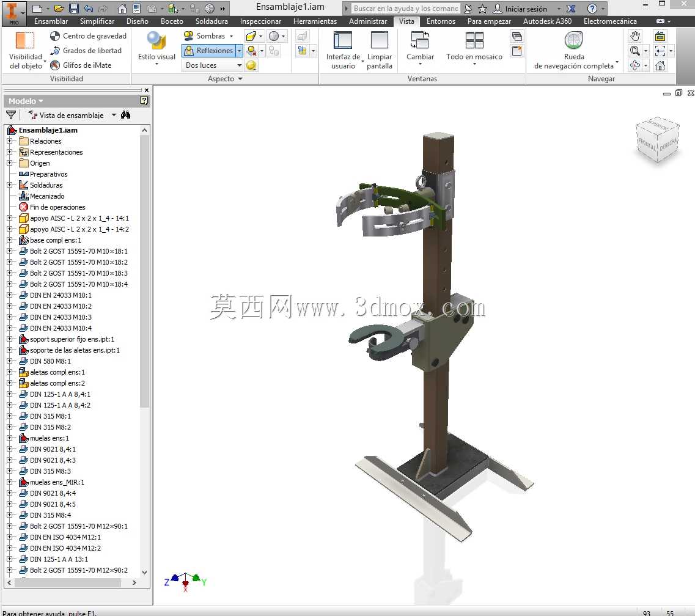Screen dimensions: 695x616
Task: Save using the floppy disk icon
Action: point(73,9)
